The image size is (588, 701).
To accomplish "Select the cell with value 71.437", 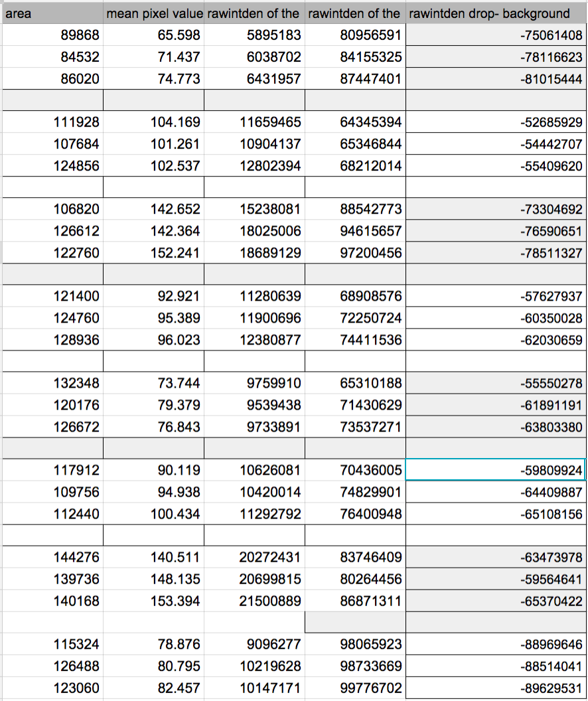I will tap(154, 57).
